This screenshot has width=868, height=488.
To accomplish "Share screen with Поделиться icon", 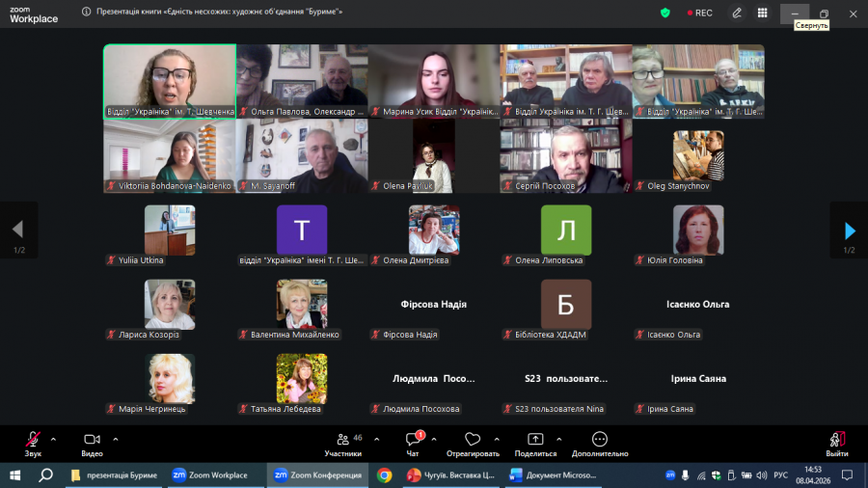I will coord(535,440).
